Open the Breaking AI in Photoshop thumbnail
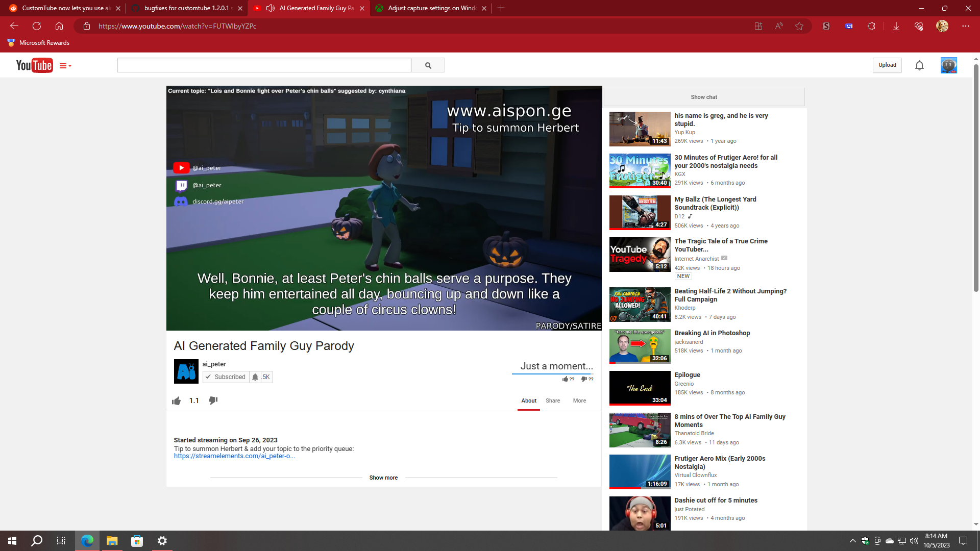Viewport: 980px width, 551px height. 640,346
